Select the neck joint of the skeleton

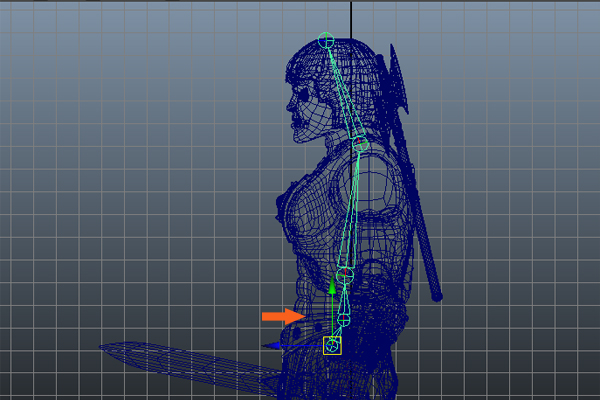coord(360,144)
